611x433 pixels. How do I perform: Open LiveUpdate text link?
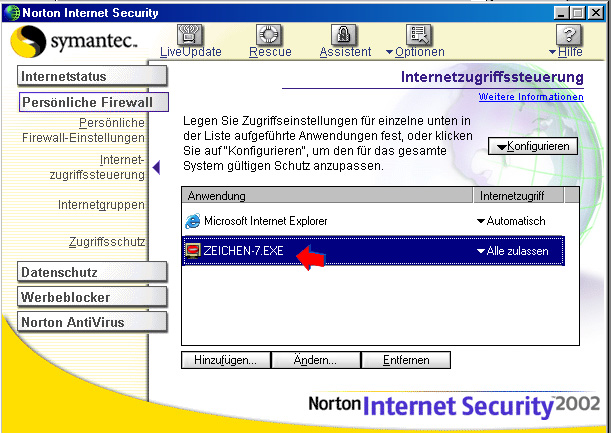pos(191,52)
